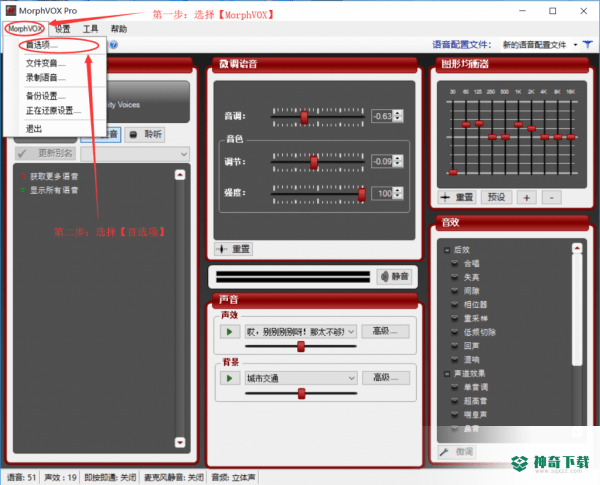The image size is (600, 485).
Task: Open the 帮助 menu
Action: 119,29
